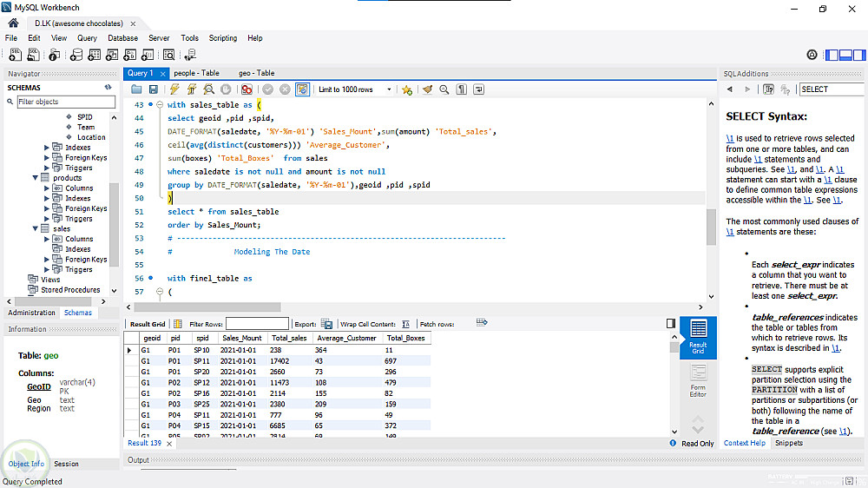Toggle auto-commit mode button
This screenshot has width=868, height=488.
tap(302, 89)
